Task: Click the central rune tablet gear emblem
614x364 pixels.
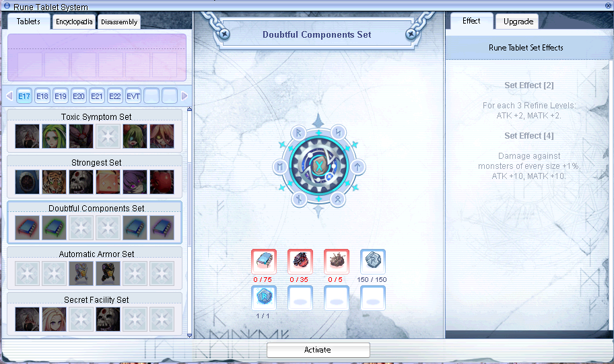Action: click(x=318, y=166)
